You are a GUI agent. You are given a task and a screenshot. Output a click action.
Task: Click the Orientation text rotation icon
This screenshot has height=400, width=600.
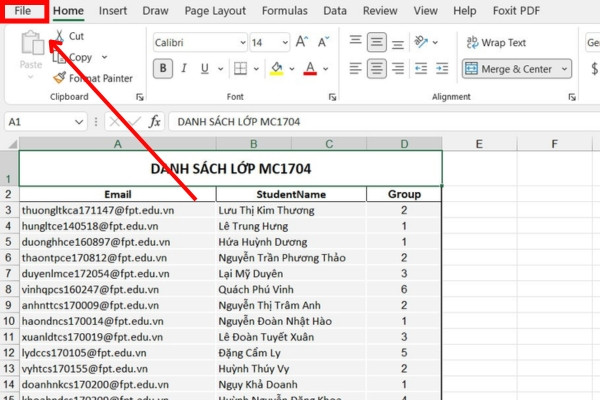click(421, 42)
